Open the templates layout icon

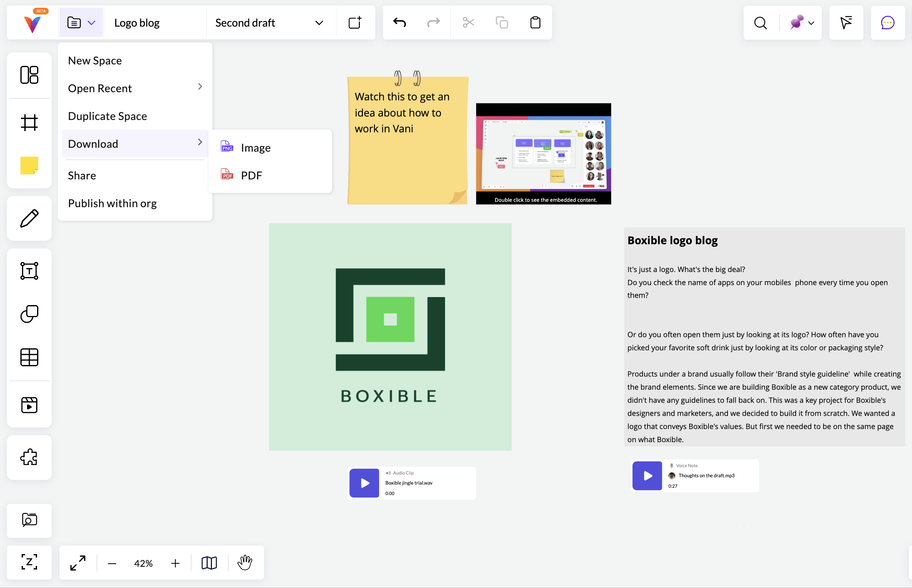29,75
